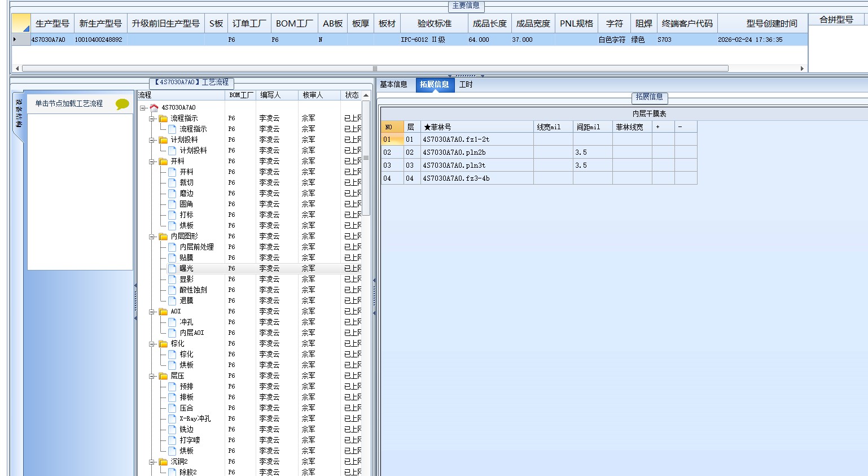The height and width of the screenshot is (476, 868).
Task: Collapse the 开料 folder node
Action: pos(152,161)
